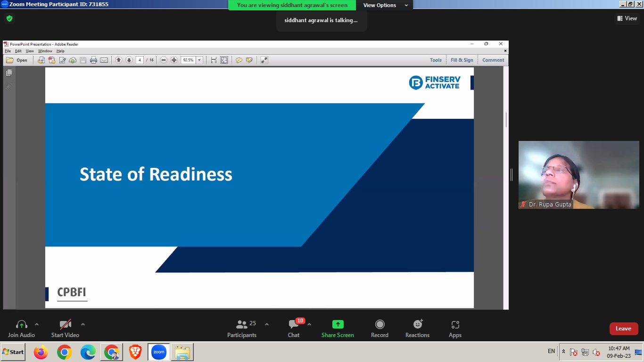Image resolution: width=644 pixels, height=362 pixels.
Task: Open Zoom Apps
Action: pyautogui.click(x=455, y=329)
